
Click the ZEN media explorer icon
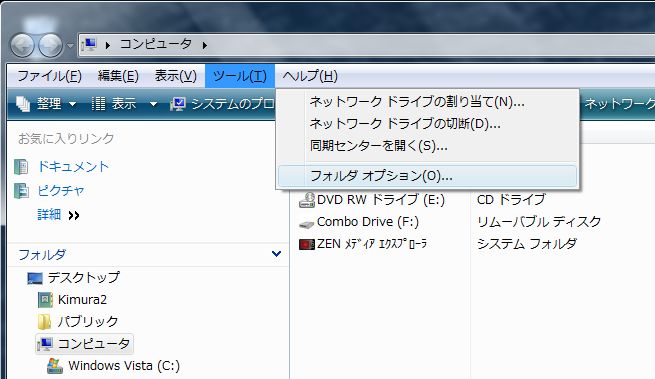(307, 244)
